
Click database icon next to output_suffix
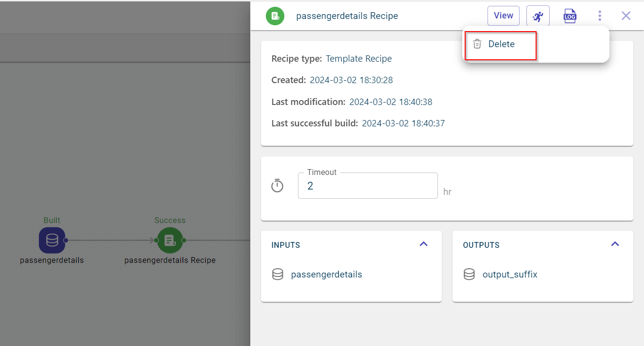pos(469,275)
